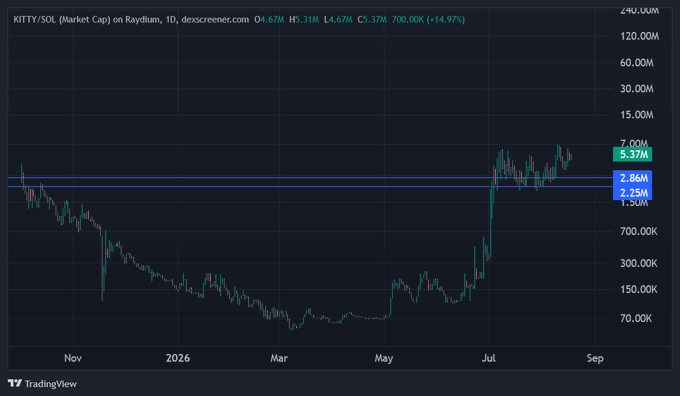Screen dimensions: 680x396
Task: Click the 30.00M price axis label
Action: pyautogui.click(x=636, y=89)
